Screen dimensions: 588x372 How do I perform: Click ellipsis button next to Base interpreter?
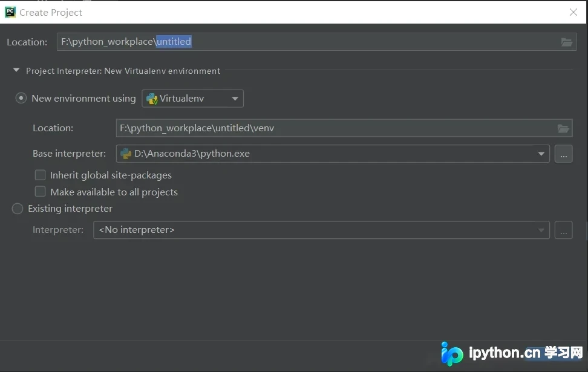564,154
